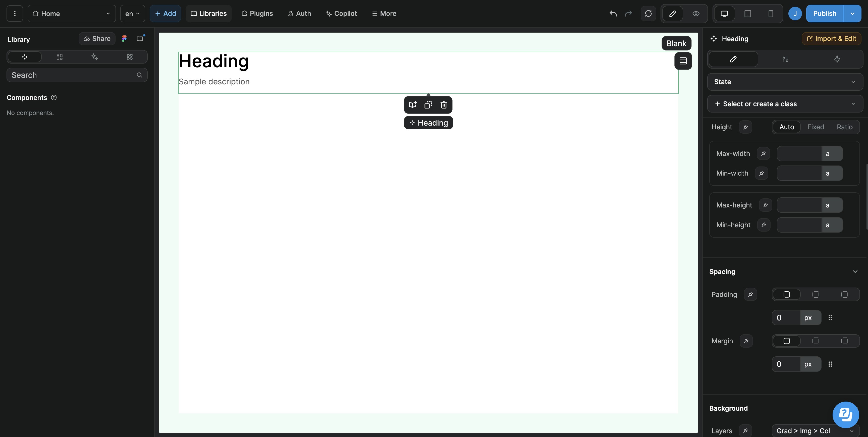This screenshot has height=437, width=868.
Task: Switch to the lightning interactions tab
Action: 837,59
